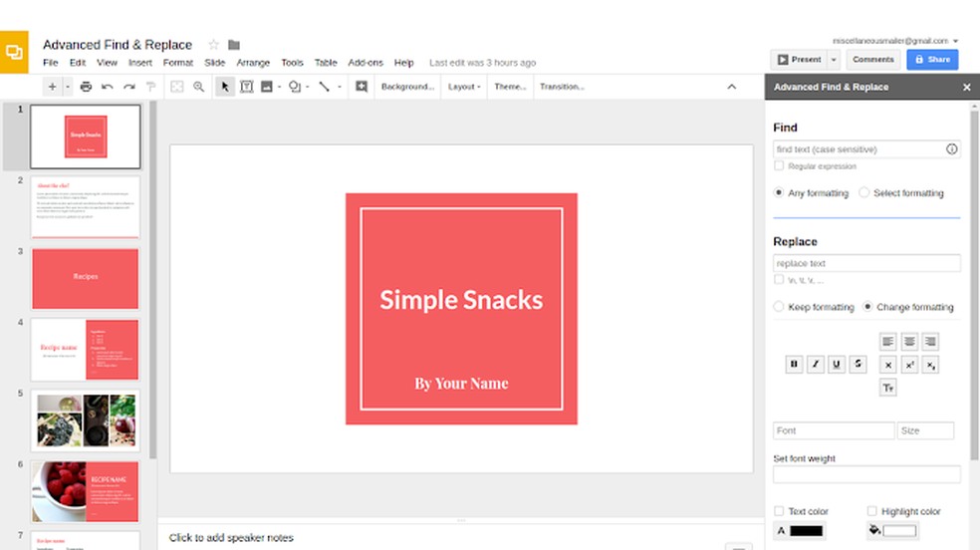
Task: Pick the white highlight color swatch
Action: pos(899,531)
